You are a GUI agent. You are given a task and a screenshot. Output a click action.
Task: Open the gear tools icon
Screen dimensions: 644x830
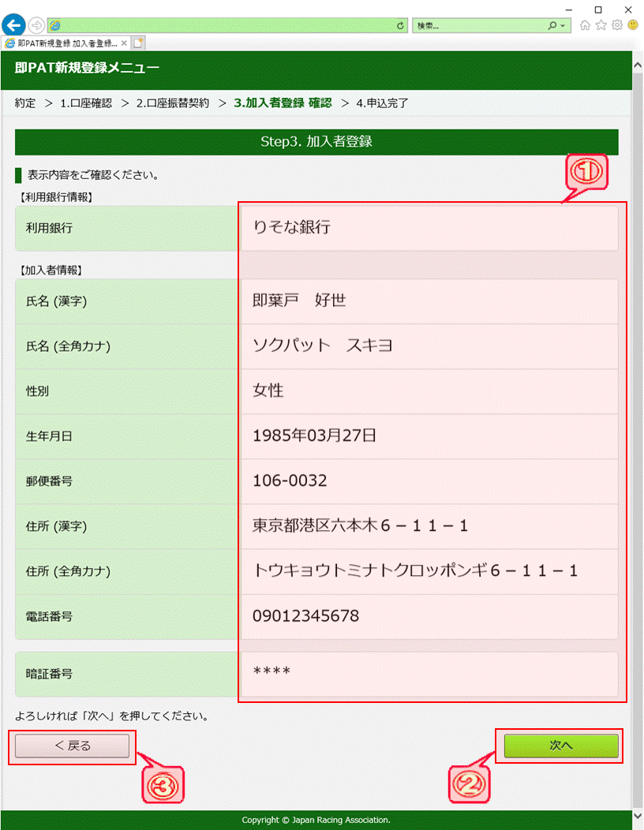click(x=616, y=25)
